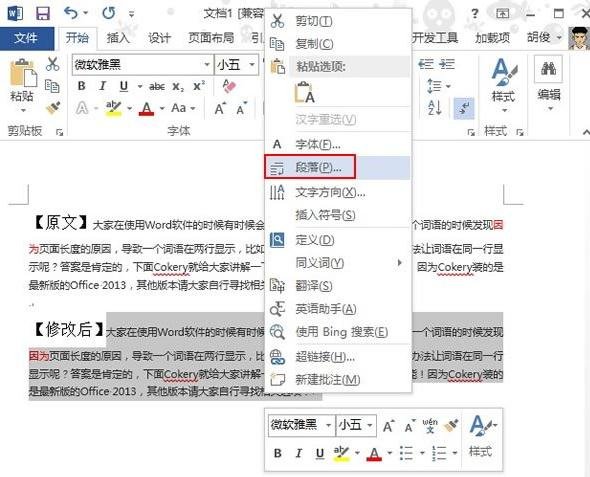Click Decrease Indent icon in ribbon
Image resolution: width=590 pixels, height=477 pixels.
coord(426,64)
